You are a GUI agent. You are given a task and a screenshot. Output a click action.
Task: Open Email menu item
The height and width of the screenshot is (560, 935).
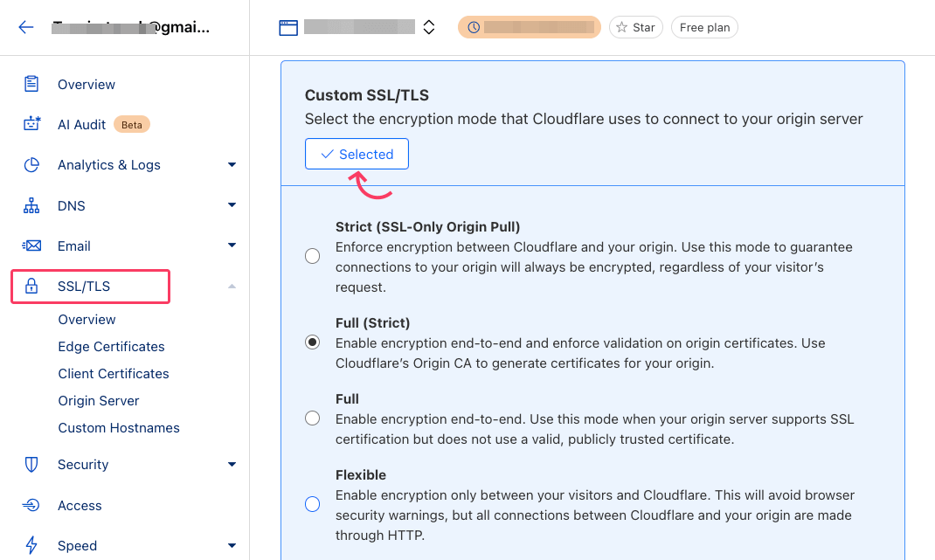(x=74, y=246)
